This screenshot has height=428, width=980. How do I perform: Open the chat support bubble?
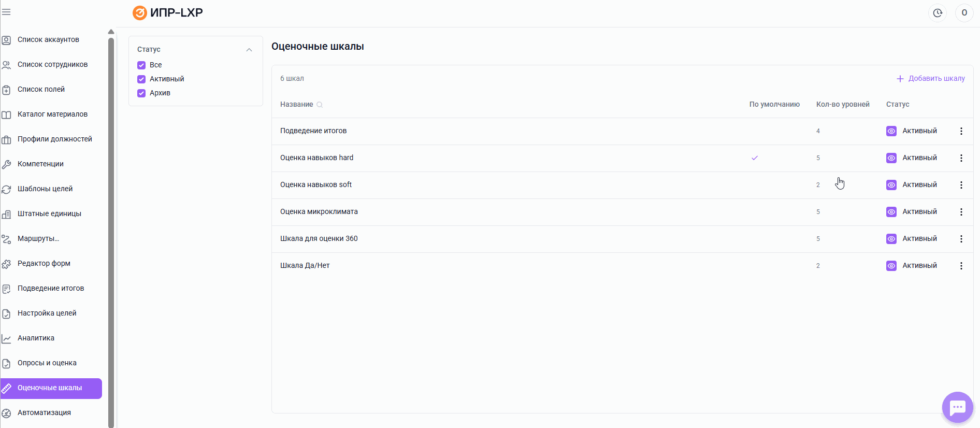point(957,407)
